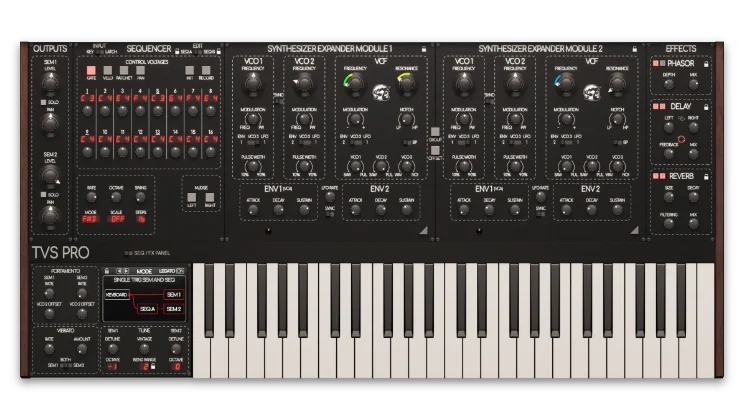Viewport: 743px width, 420px height.
Task: Toggle Module 1 LFO SYNC switch
Action: (330, 215)
